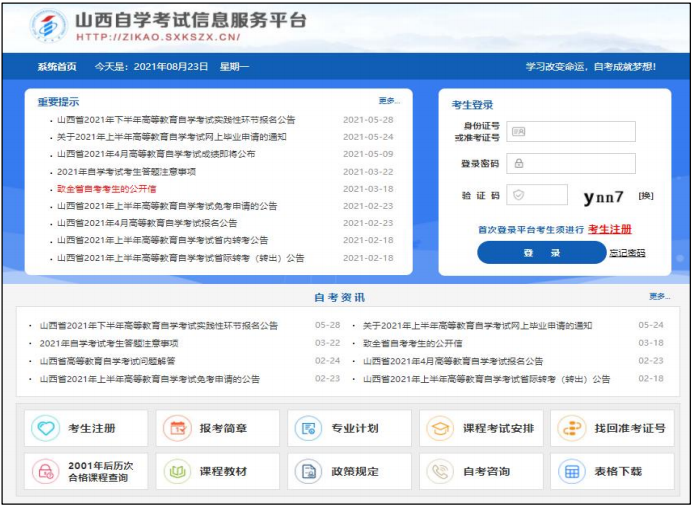This screenshot has height=508, width=693.
Task: Click the 自考咨询 phone icon
Action: [440, 471]
